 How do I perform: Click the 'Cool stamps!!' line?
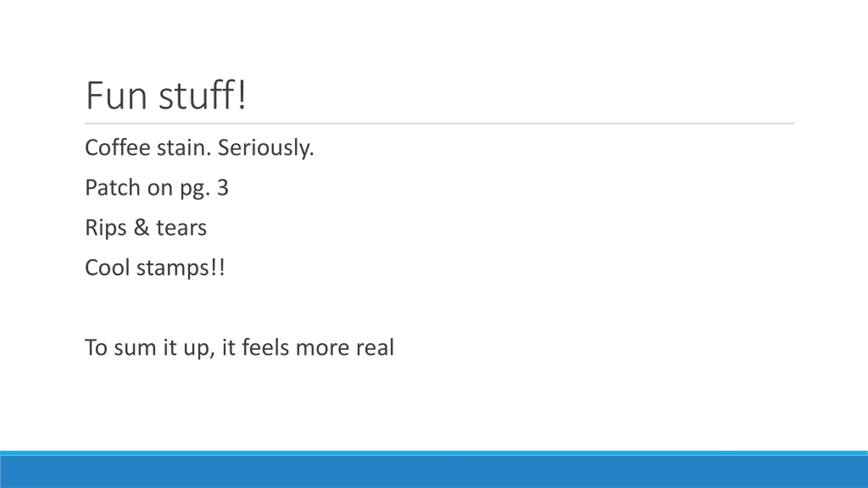click(x=155, y=268)
